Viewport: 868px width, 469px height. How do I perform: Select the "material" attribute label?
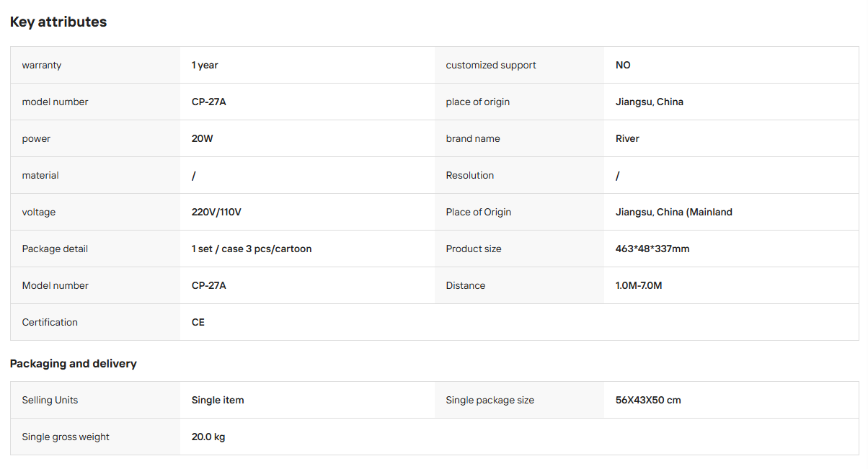40,176
